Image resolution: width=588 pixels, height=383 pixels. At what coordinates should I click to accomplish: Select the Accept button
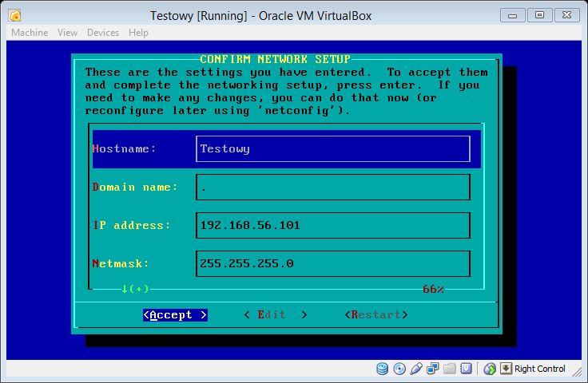pyautogui.click(x=175, y=315)
